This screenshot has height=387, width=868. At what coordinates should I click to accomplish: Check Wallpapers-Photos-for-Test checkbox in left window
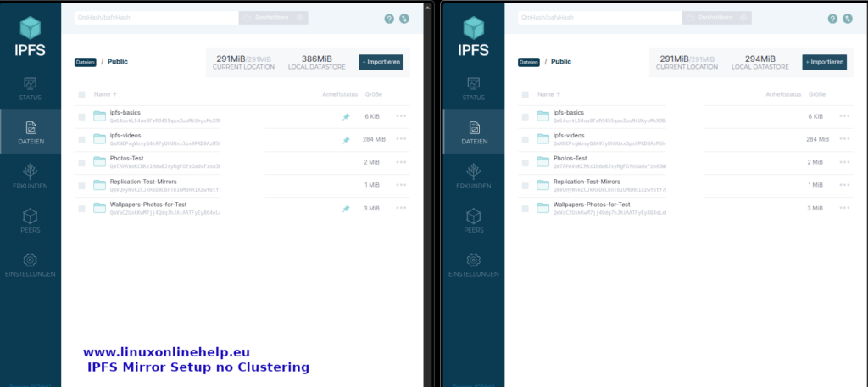coord(82,209)
